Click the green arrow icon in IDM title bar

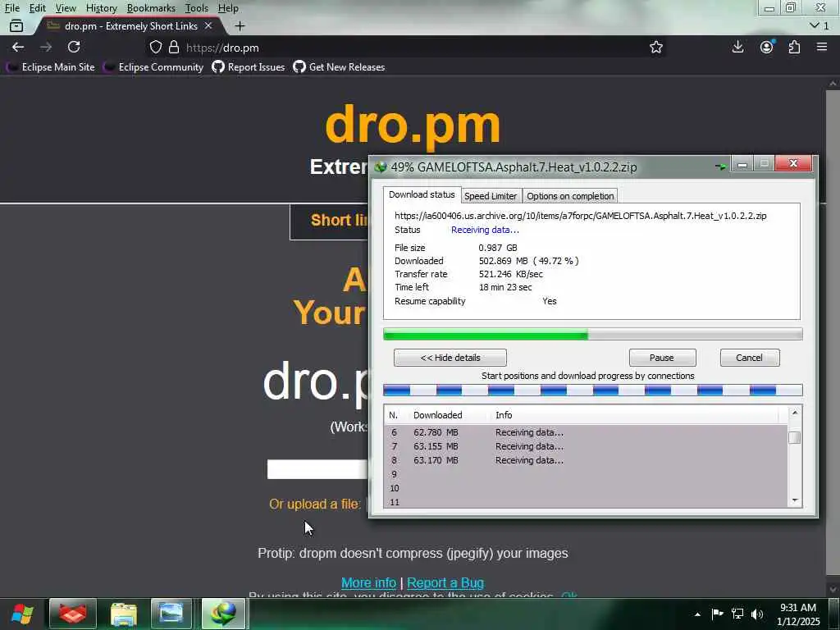[x=720, y=167]
